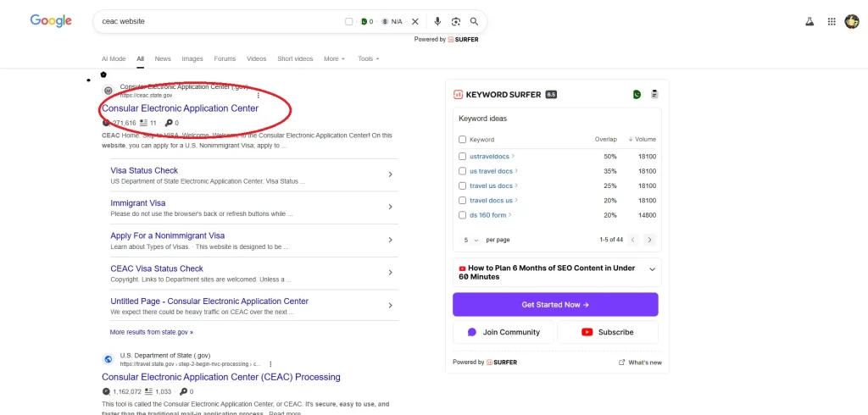Click the magnifying glass search button
868x415 pixels.
click(x=475, y=21)
